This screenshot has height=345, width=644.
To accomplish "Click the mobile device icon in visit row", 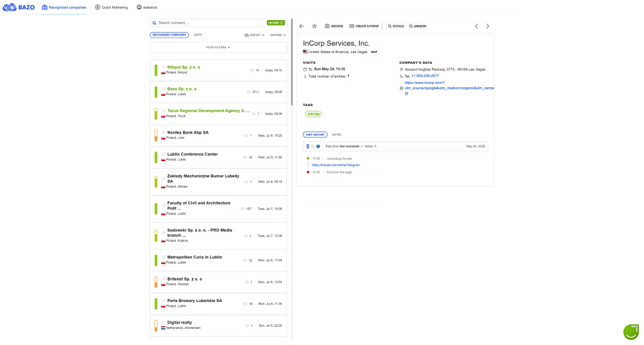I will [x=308, y=146].
